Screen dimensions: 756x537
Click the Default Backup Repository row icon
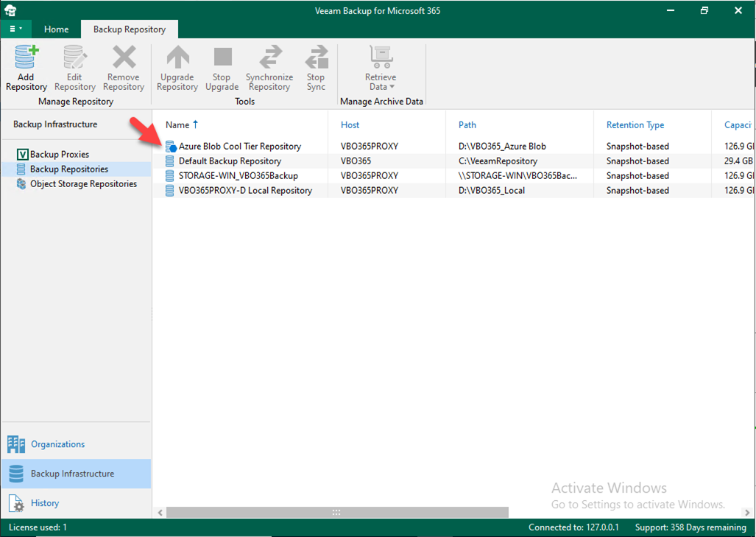point(170,161)
